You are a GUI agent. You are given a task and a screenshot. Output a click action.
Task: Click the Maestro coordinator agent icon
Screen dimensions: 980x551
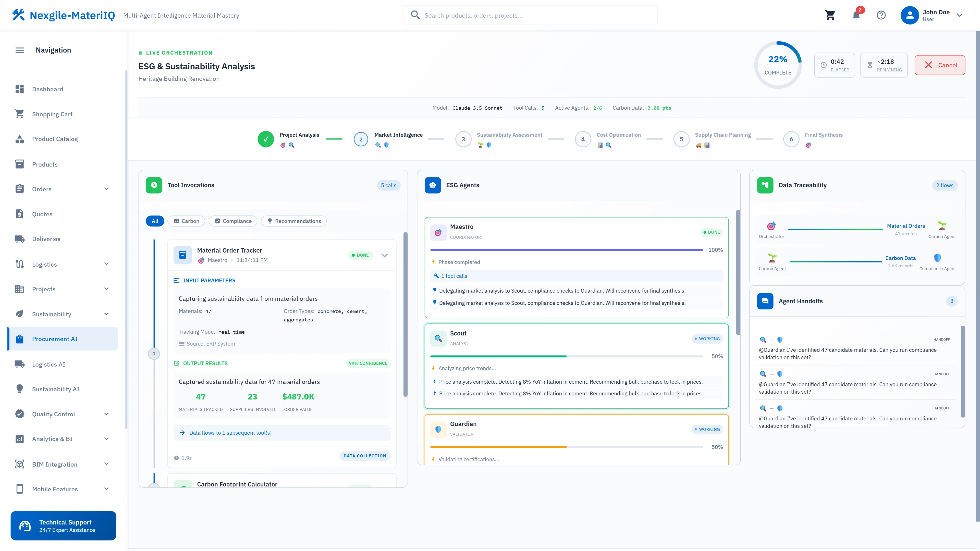tap(438, 232)
